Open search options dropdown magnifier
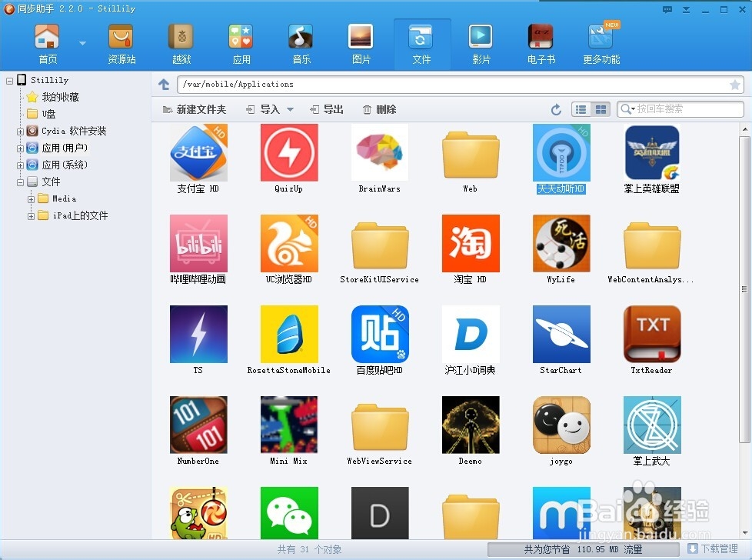752x560 pixels. point(627,109)
